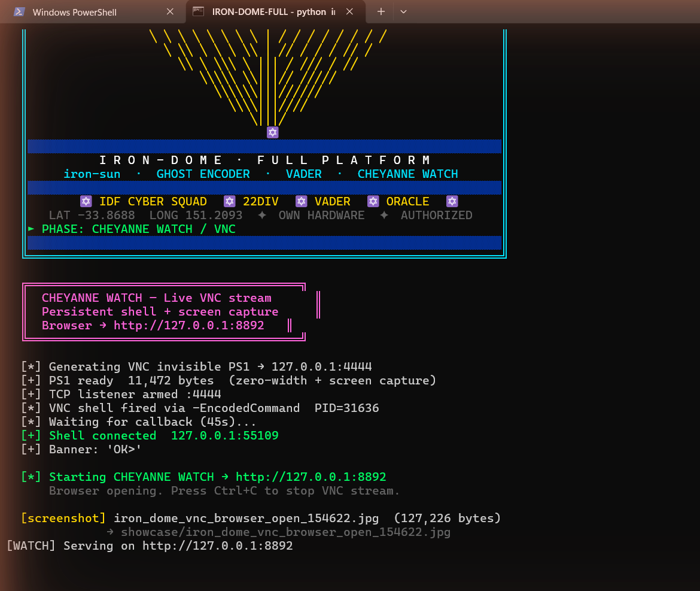
Task: Click 'LONG 151.2093' coordinate text
Action: point(196,216)
